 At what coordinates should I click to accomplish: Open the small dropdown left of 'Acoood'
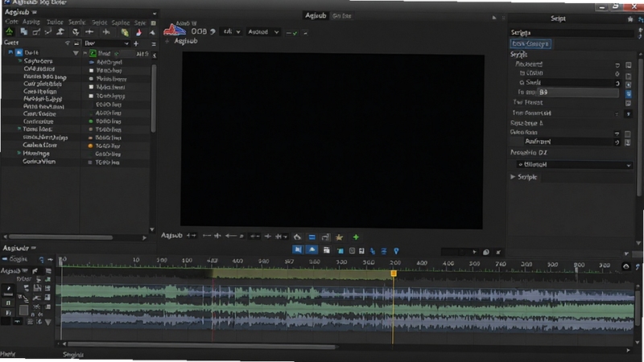232,31
